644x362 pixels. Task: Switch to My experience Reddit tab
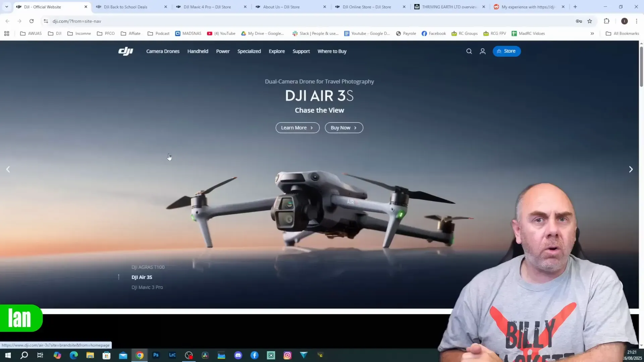point(529,7)
